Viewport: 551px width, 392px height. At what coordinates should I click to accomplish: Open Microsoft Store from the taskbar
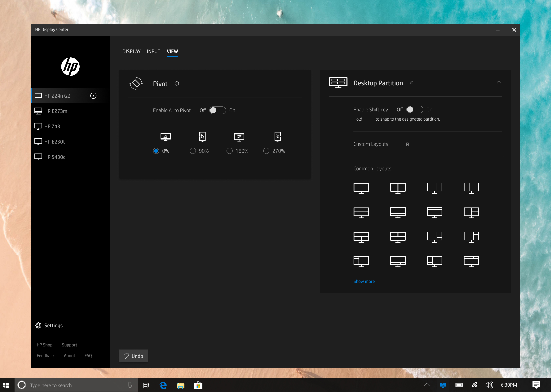(198, 385)
